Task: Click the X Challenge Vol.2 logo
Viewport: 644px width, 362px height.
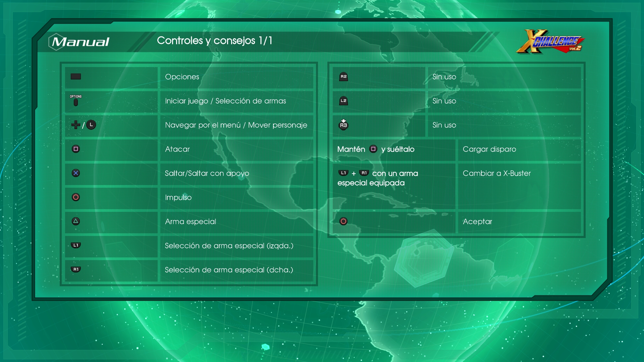Action: (550, 42)
